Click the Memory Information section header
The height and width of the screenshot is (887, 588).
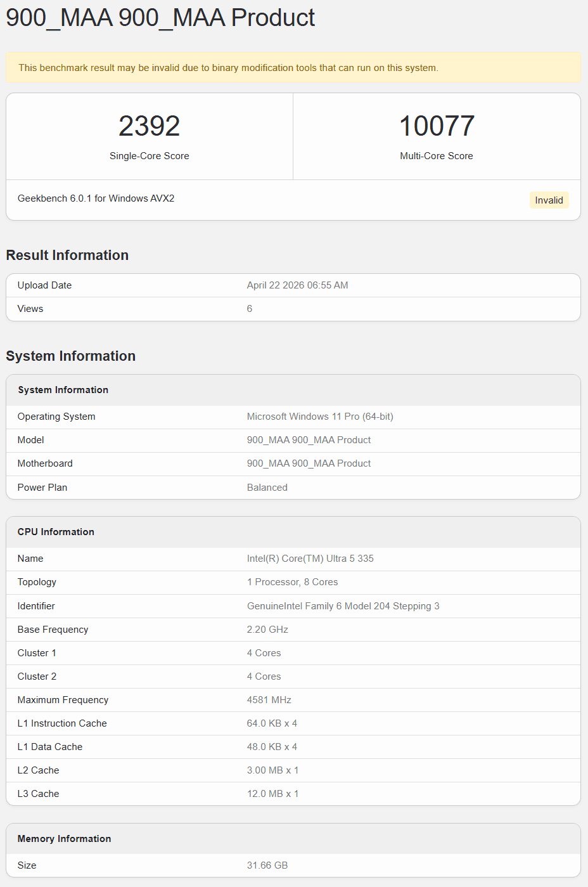tap(64, 839)
